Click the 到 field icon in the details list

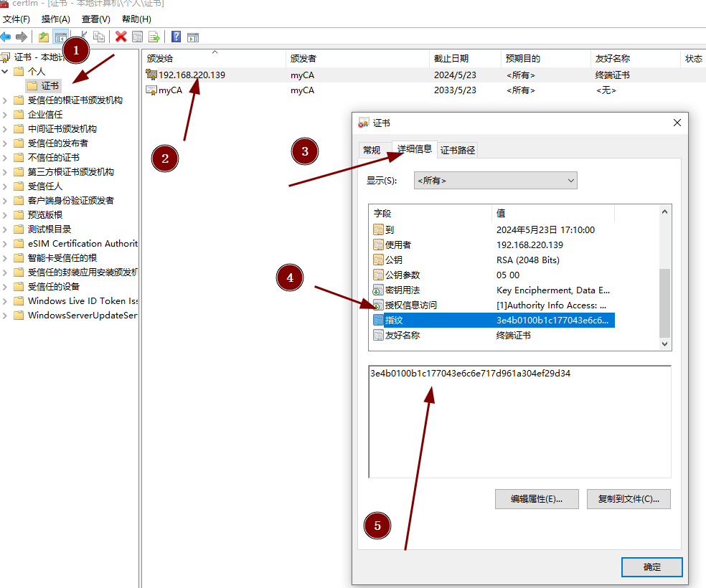378,230
